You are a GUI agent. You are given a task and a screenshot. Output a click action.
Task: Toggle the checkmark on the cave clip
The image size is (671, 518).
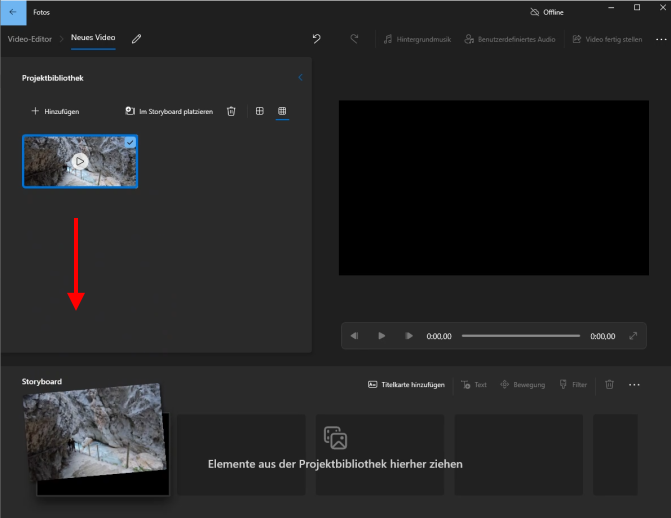pyautogui.click(x=131, y=143)
